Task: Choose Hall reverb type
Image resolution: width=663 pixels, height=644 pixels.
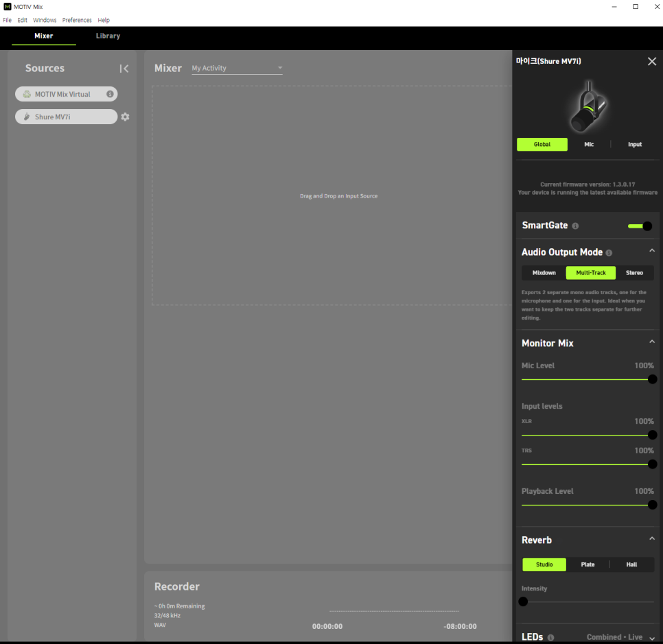Action: coord(631,564)
